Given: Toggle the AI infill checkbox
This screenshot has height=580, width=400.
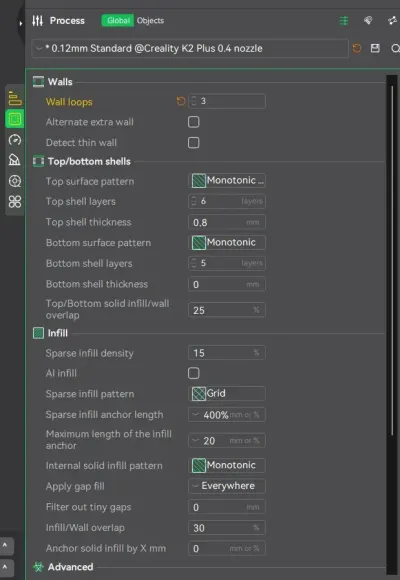Looking at the screenshot, I should (194, 373).
